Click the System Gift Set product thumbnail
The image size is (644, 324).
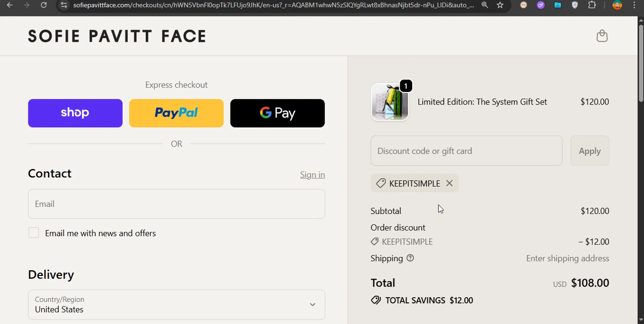pyautogui.click(x=390, y=102)
